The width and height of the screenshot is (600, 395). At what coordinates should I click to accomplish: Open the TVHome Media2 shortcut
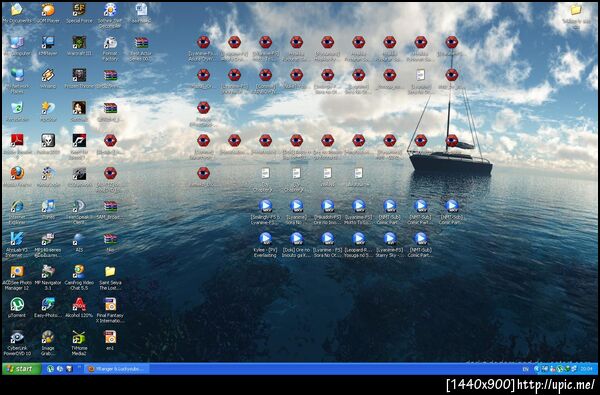tap(79, 343)
